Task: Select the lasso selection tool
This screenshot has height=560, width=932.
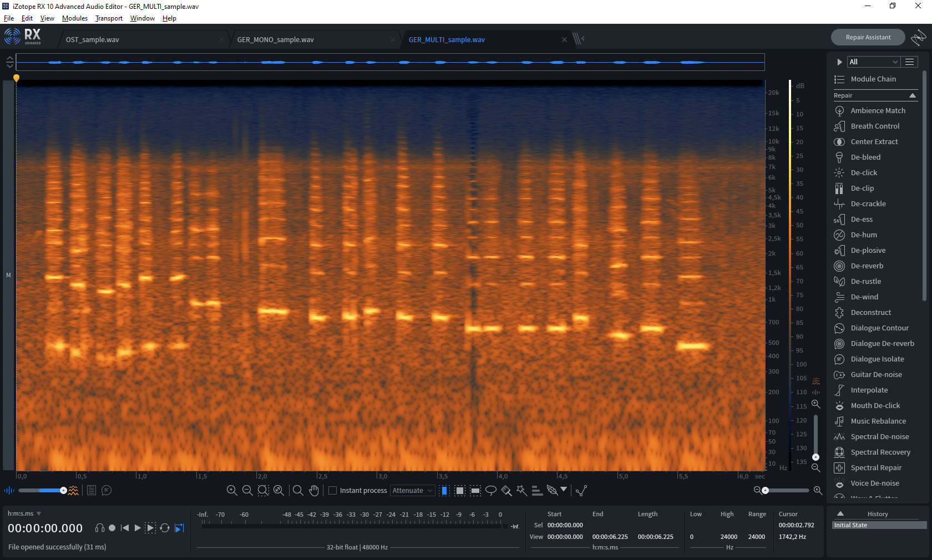Action: pyautogui.click(x=491, y=491)
